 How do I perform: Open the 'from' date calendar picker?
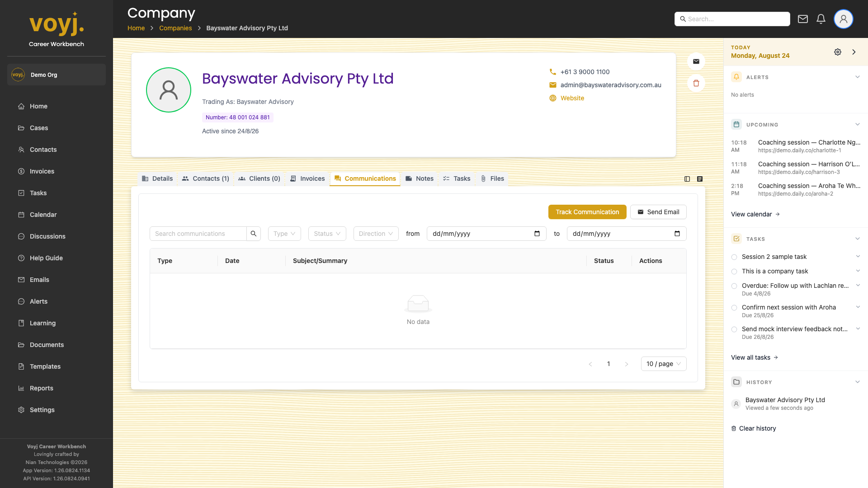coord(537,234)
